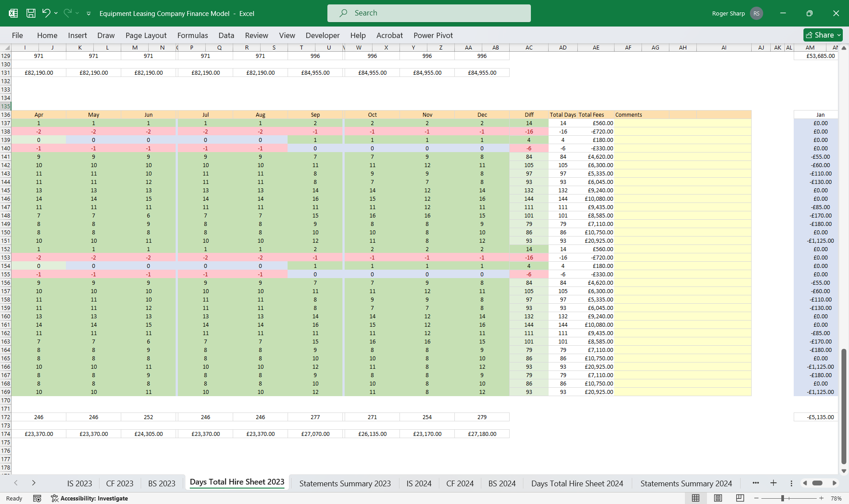Click the -£5,135.00 total cell

tap(816, 417)
